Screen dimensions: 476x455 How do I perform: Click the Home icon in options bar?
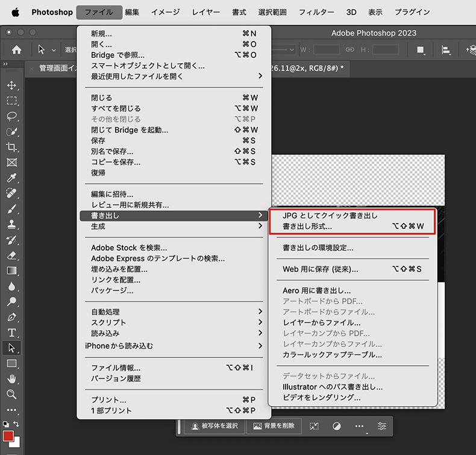[x=16, y=49]
